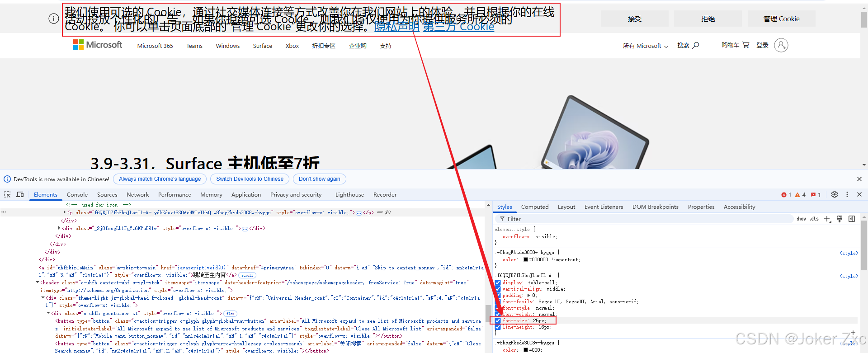Toggle rendering emulations paintbrush icon

click(x=840, y=219)
